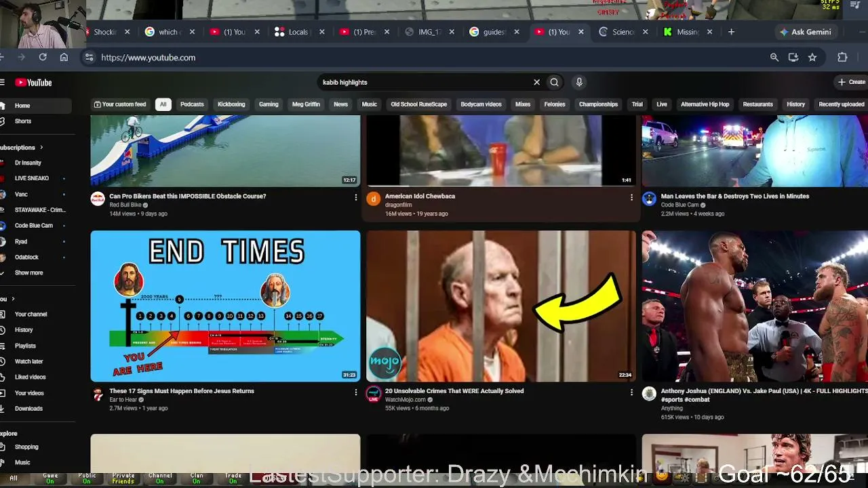Open the Anthony Joshua vs Jake Paul thumbnail
The image size is (868, 488).
click(x=755, y=306)
